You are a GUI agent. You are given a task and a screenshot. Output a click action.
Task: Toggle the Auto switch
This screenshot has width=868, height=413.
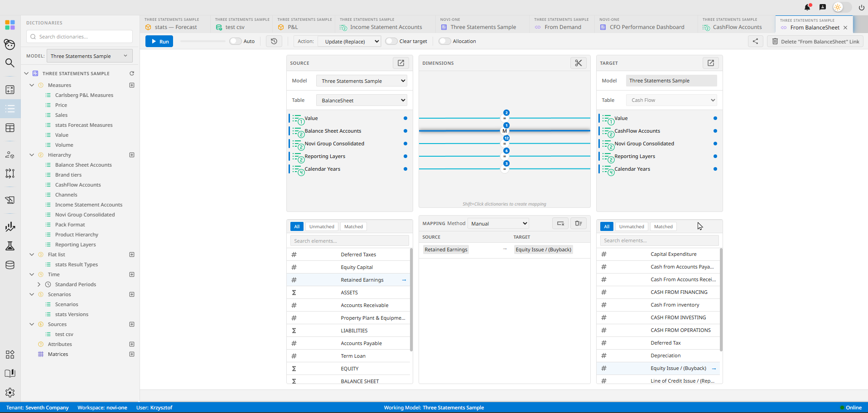click(x=236, y=41)
